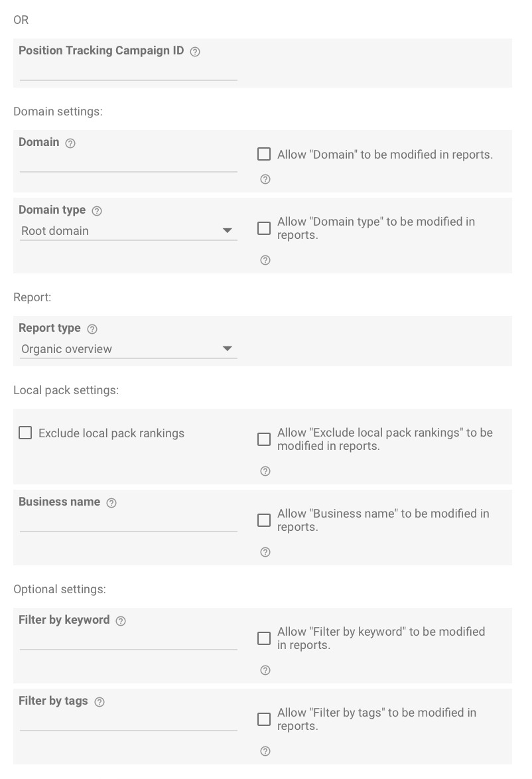
Task: Focus the Domain text input
Action: pyautogui.click(x=128, y=163)
